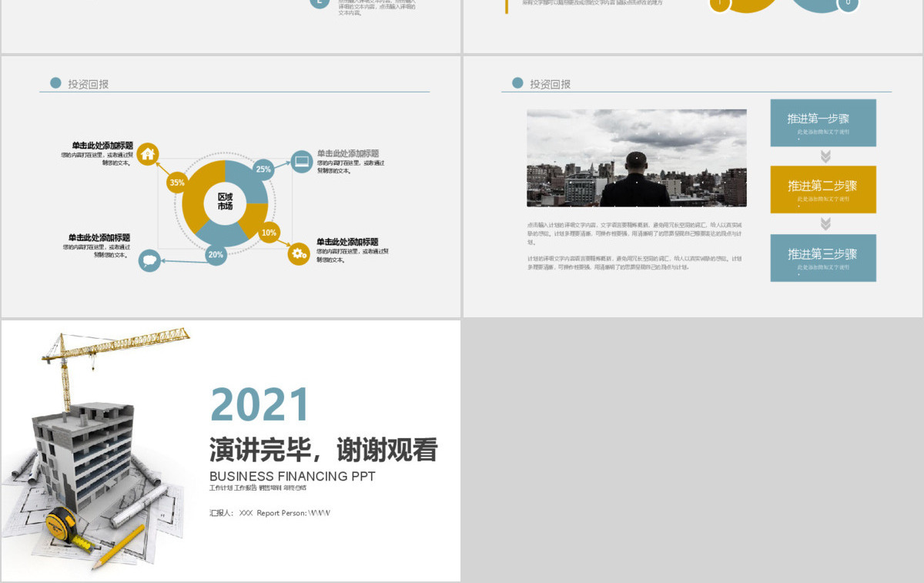Click the BUSINESS FINANCING PPT subtitle
The height and width of the screenshot is (583, 924).
click(x=293, y=476)
